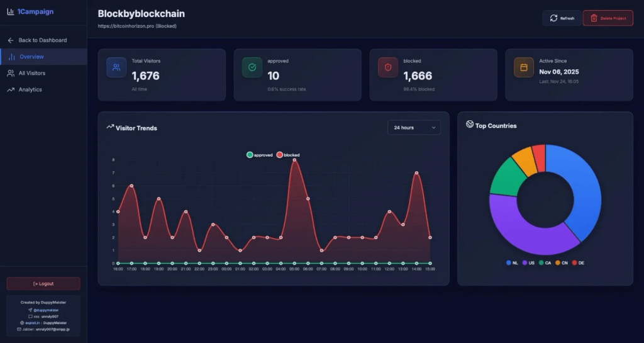Click the Total Visitors people icon
This screenshot has width=644, height=343.
coord(116,67)
